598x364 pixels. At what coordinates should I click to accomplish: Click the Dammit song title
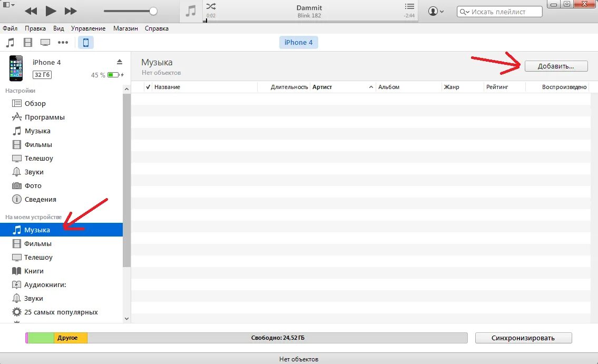309,7
